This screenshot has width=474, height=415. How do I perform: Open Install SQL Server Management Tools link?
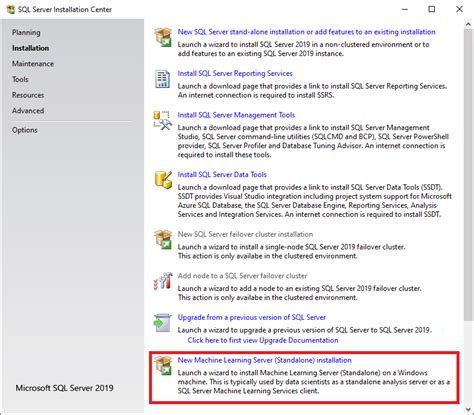click(x=236, y=115)
